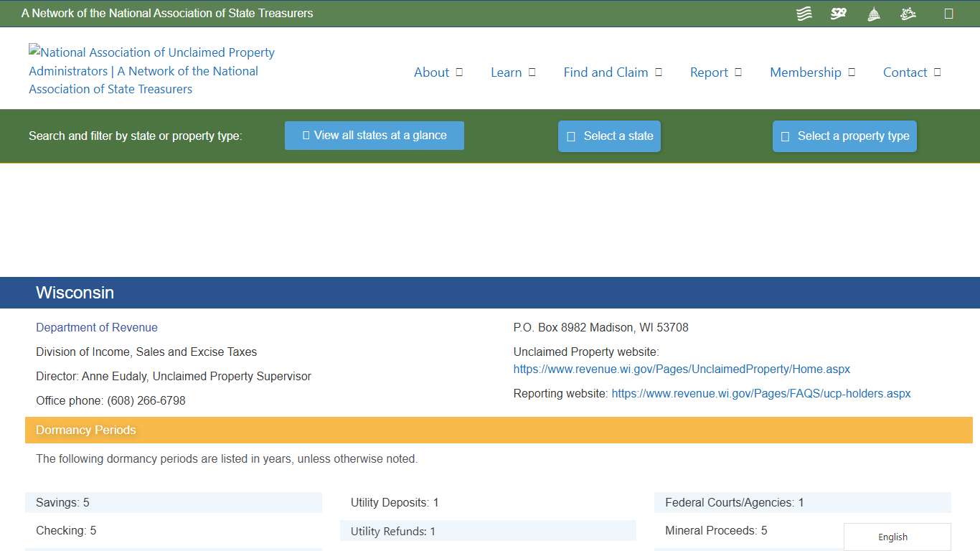
Task: Click the NAUPA homepage logo link
Action: [x=151, y=70]
